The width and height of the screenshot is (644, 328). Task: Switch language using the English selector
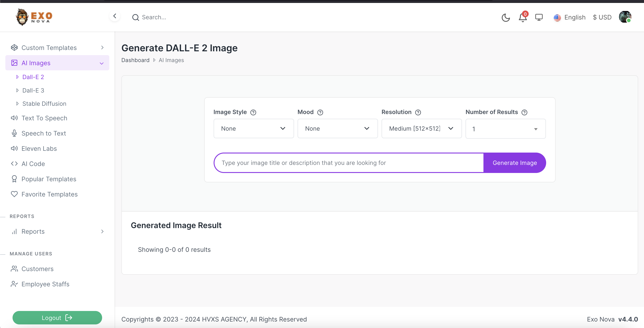[569, 17]
